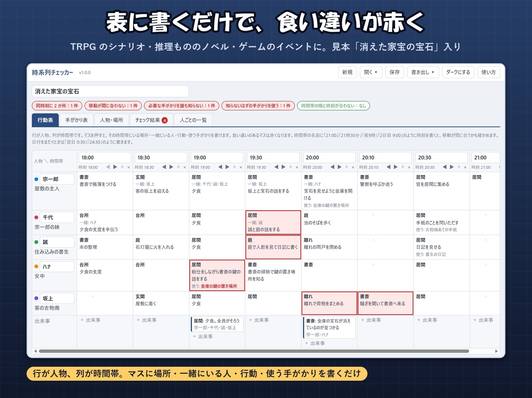This screenshot has height=398, width=532.
Task: Switch to the 手がかり表 tab
Action: coord(76,120)
